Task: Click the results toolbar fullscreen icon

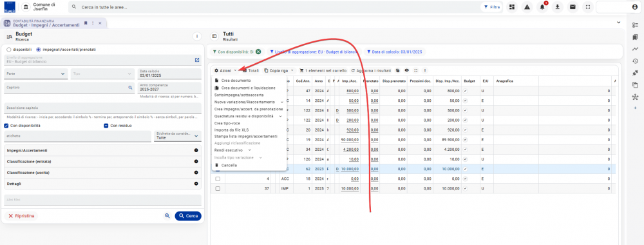Action: coord(415,70)
